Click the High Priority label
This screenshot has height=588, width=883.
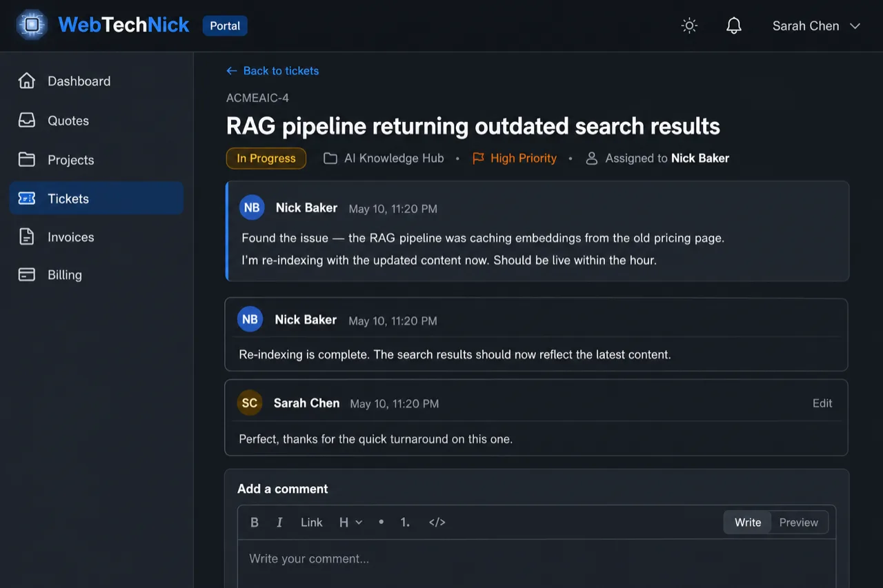[x=524, y=159]
